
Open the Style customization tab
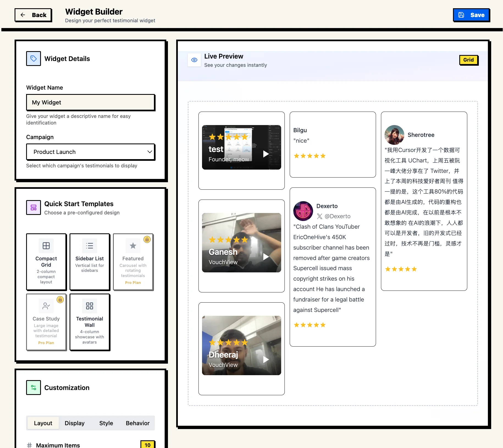(106, 423)
